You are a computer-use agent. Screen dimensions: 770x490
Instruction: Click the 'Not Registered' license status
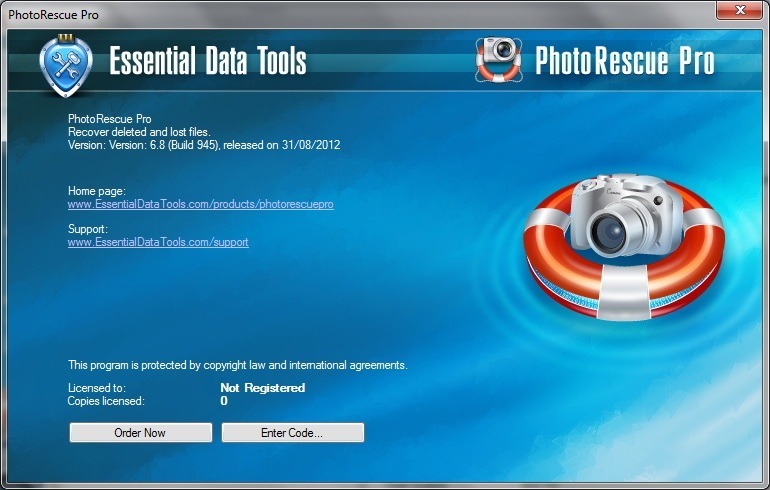pos(263,388)
